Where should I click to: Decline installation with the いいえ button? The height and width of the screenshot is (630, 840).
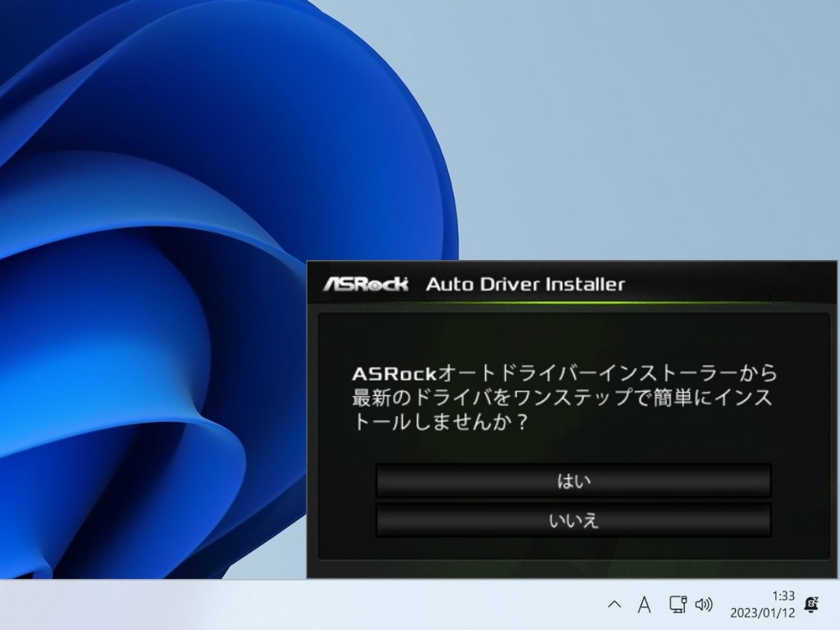[573, 520]
